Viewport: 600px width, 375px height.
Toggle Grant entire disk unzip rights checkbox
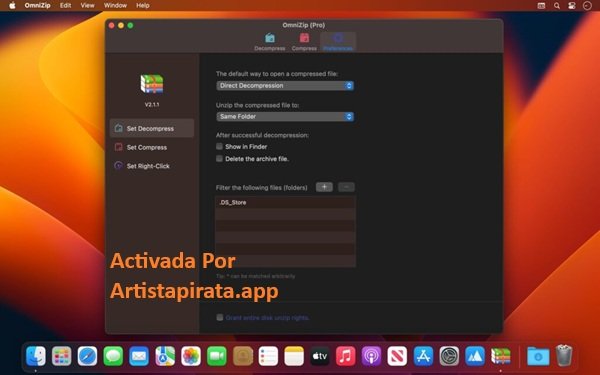point(220,317)
